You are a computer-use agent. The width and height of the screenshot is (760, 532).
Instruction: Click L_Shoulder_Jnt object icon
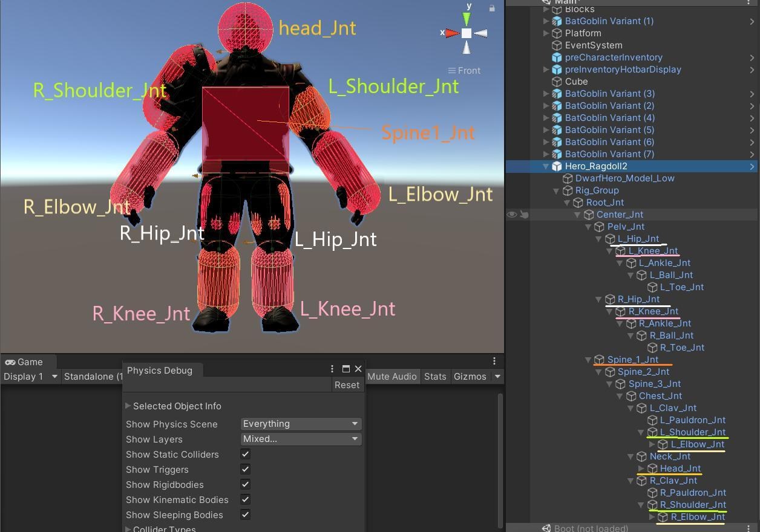click(652, 432)
